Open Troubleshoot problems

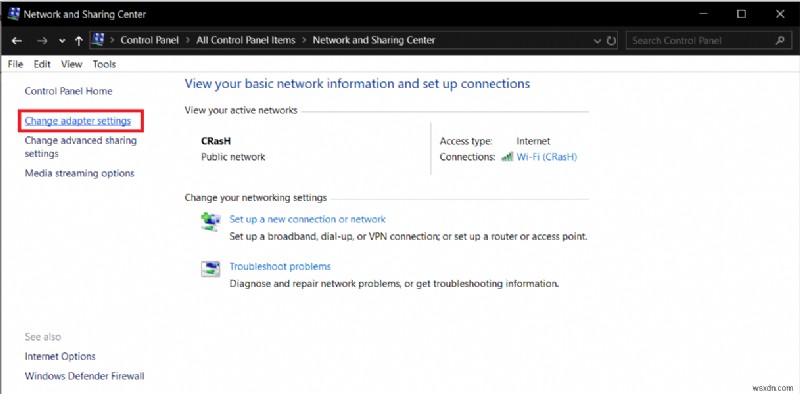click(x=280, y=266)
